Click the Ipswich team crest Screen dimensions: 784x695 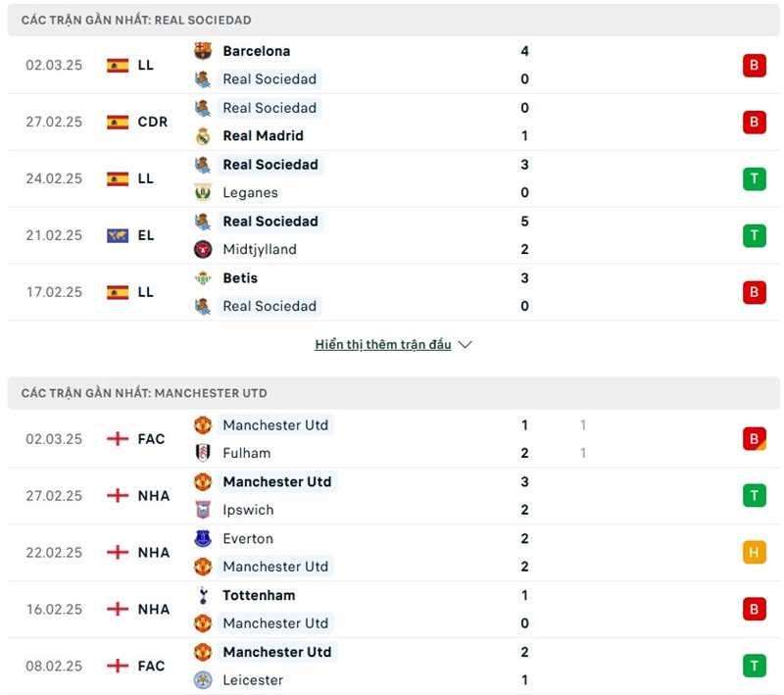tap(203, 510)
